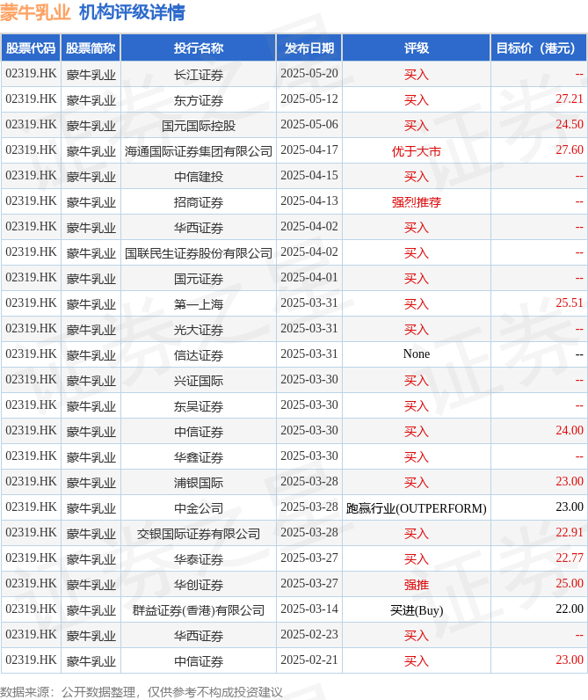Click the date 2025-05-20
588x700 pixels.
[309, 73]
